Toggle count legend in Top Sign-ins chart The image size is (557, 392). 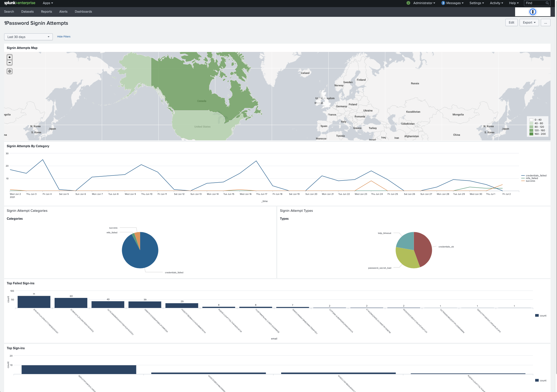[541, 380]
